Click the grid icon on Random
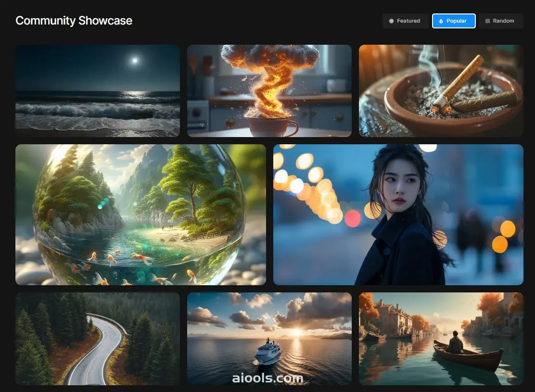Viewport: 535px width, 392px height. (487, 21)
